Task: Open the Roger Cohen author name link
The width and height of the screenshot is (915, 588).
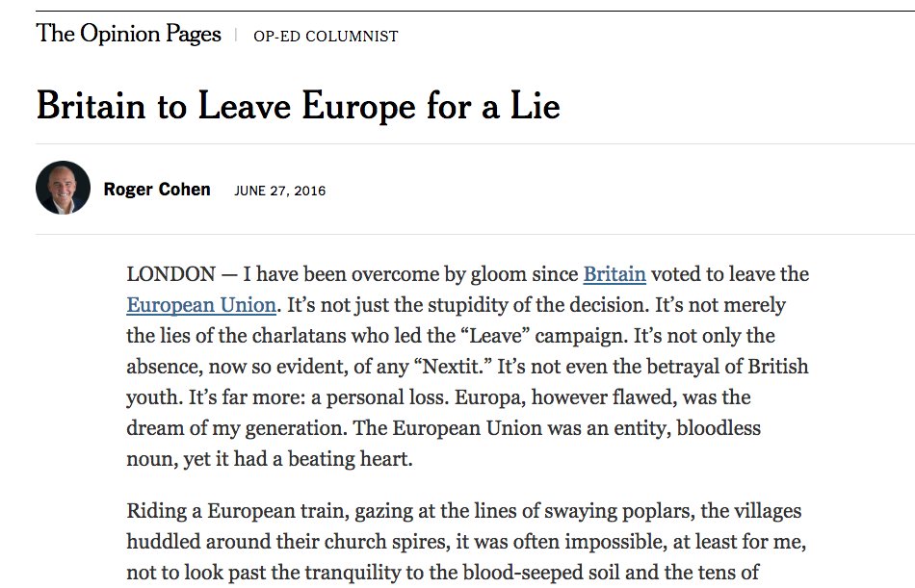Action: [157, 190]
